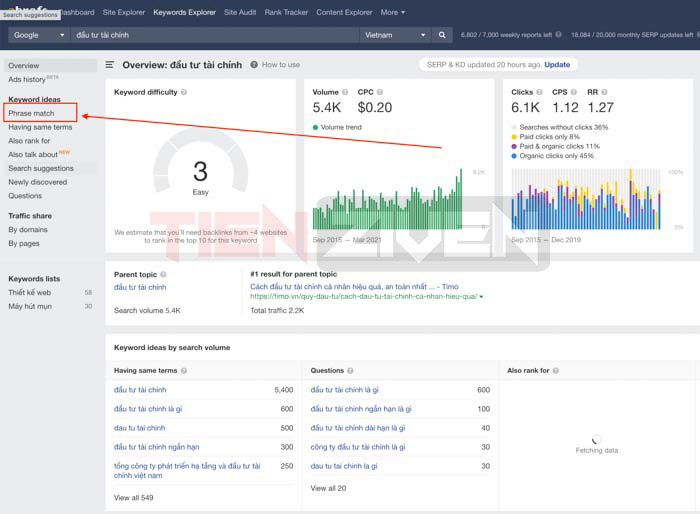Click the Organic clicks only blue legend dot
Screen dimensions: 700x514
point(514,156)
